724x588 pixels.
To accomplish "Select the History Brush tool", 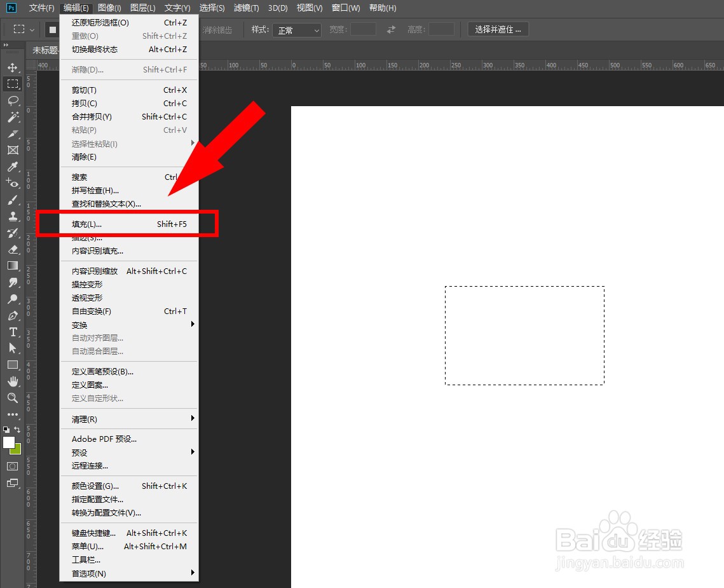I will pos(13,233).
